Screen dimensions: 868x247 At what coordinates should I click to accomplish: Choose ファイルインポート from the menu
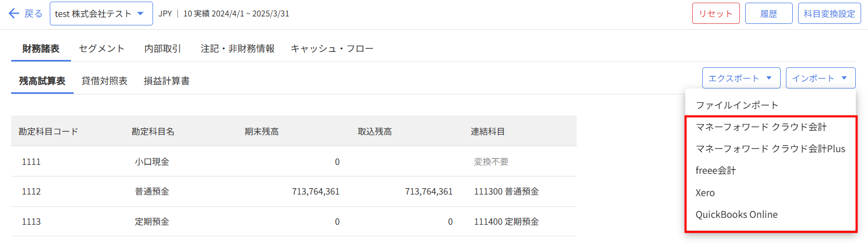tap(737, 105)
